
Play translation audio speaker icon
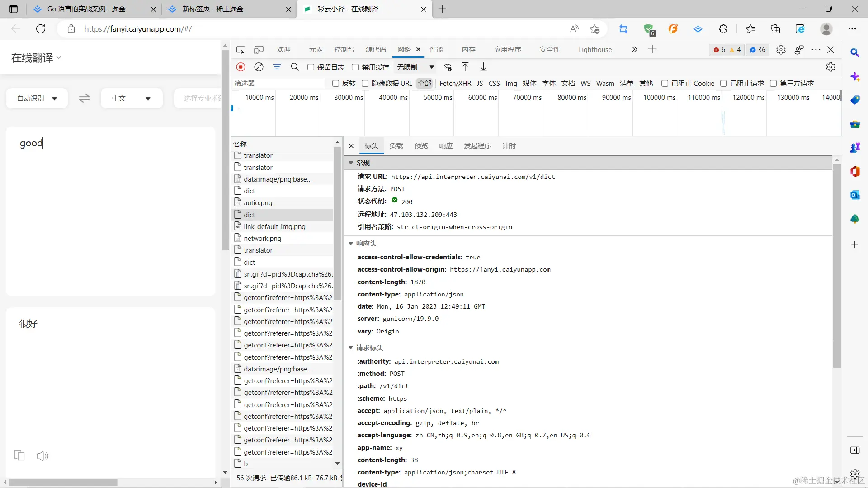(42, 455)
